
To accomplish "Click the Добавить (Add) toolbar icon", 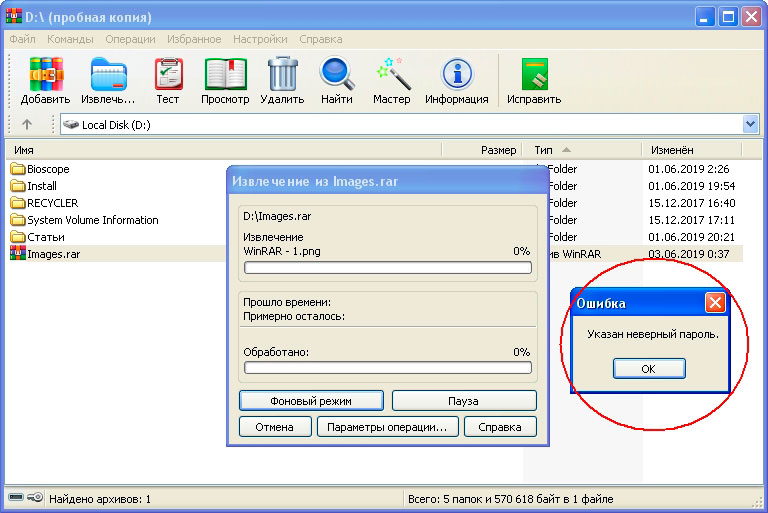I will coord(46,74).
